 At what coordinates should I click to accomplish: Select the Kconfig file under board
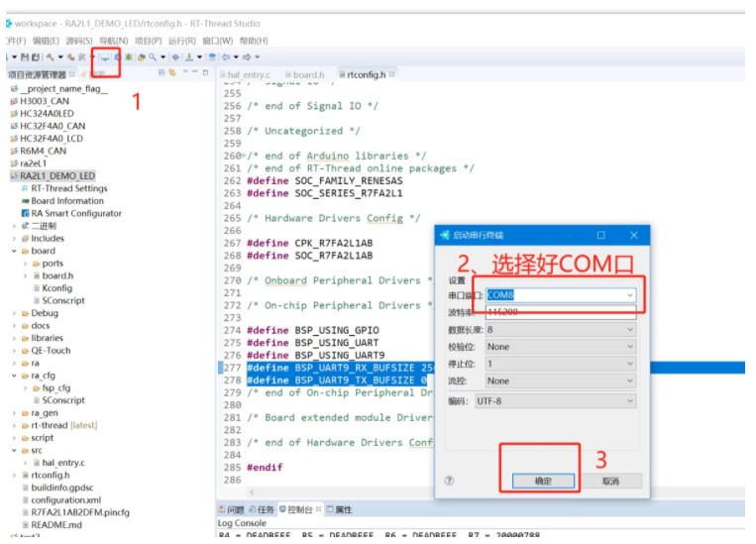pyautogui.click(x=54, y=288)
